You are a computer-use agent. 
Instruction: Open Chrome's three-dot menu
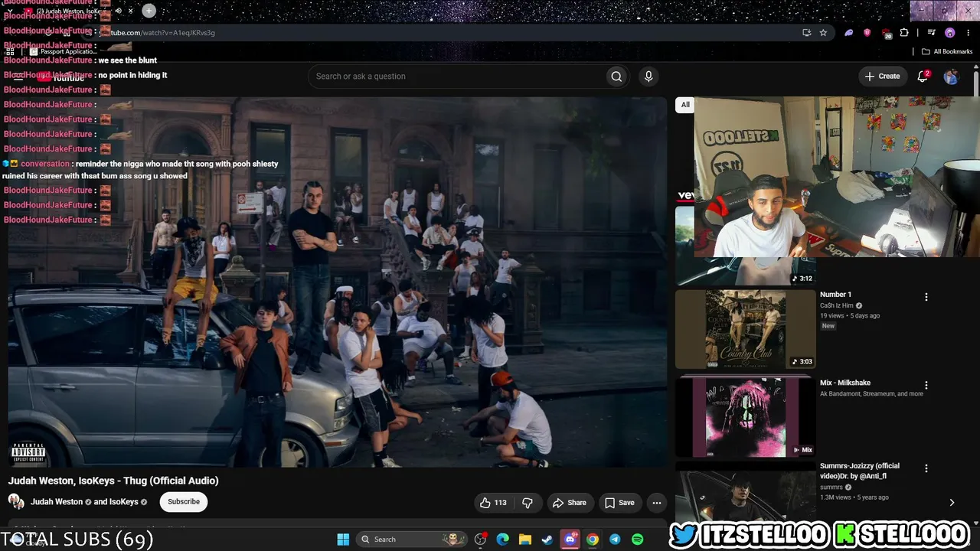pyautogui.click(x=968, y=33)
